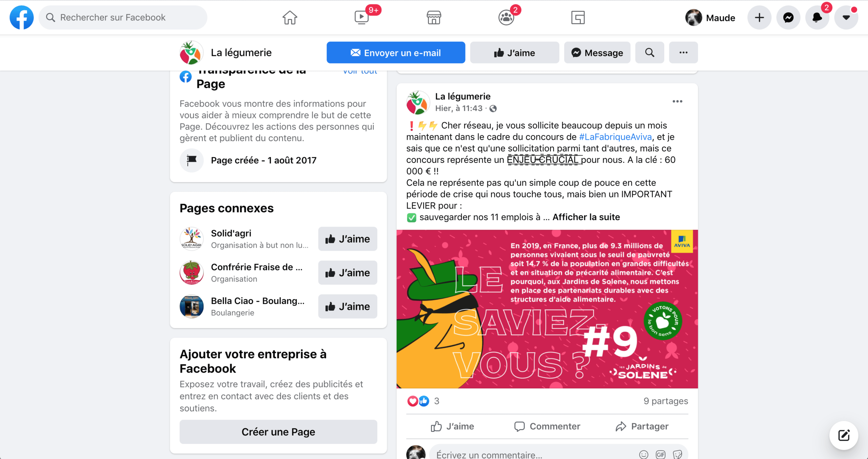Expand post text with Afficher la suite
Viewport: 868px width, 459px height.
tap(586, 217)
